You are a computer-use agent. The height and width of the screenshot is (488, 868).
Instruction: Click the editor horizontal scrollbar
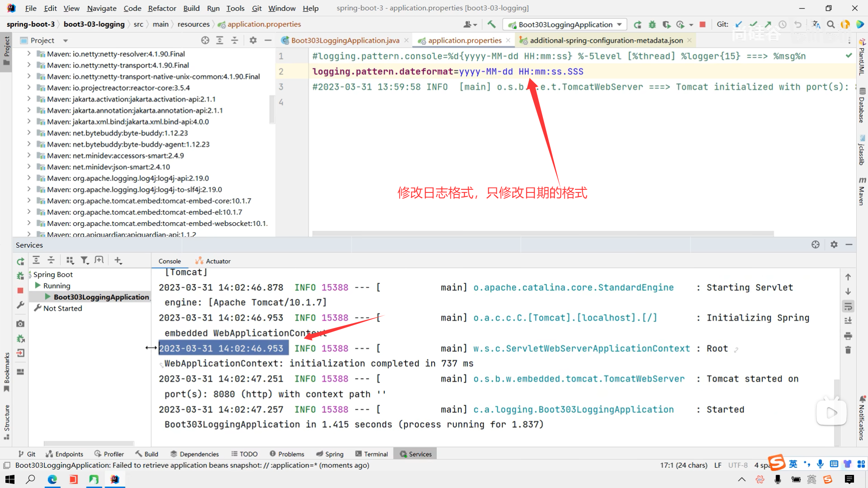pyautogui.click(x=542, y=234)
